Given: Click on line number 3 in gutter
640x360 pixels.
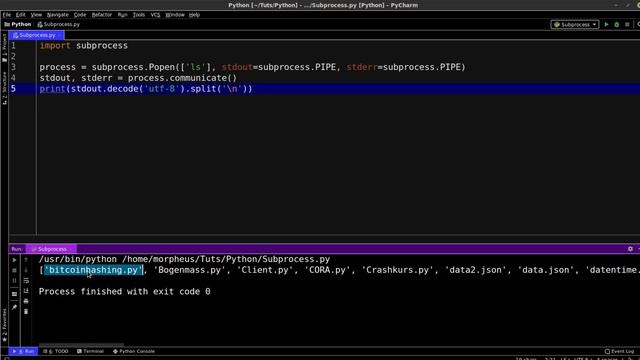Looking at the screenshot, I should pyautogui.click(x=13, y=67).
